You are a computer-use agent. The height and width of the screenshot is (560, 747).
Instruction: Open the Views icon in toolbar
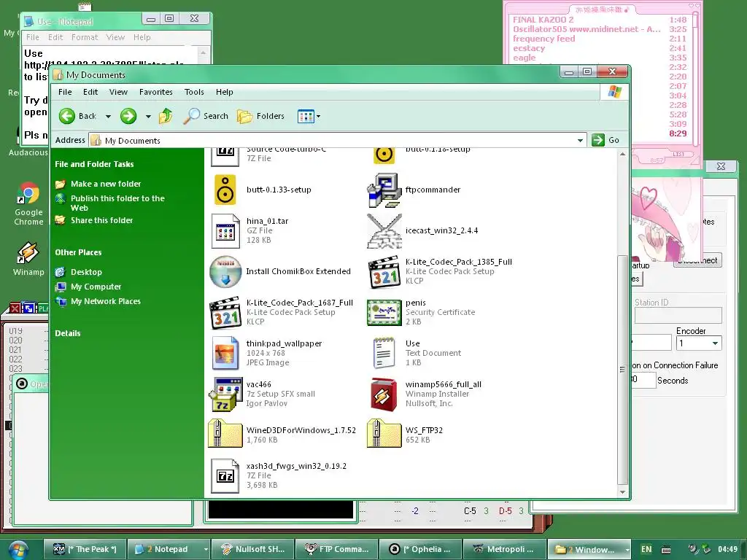point(306,116)
